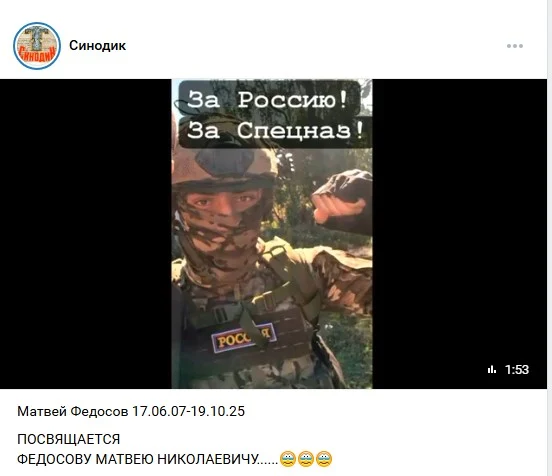
Task: Click the raised fist in the video
Action: click(342, 197)
